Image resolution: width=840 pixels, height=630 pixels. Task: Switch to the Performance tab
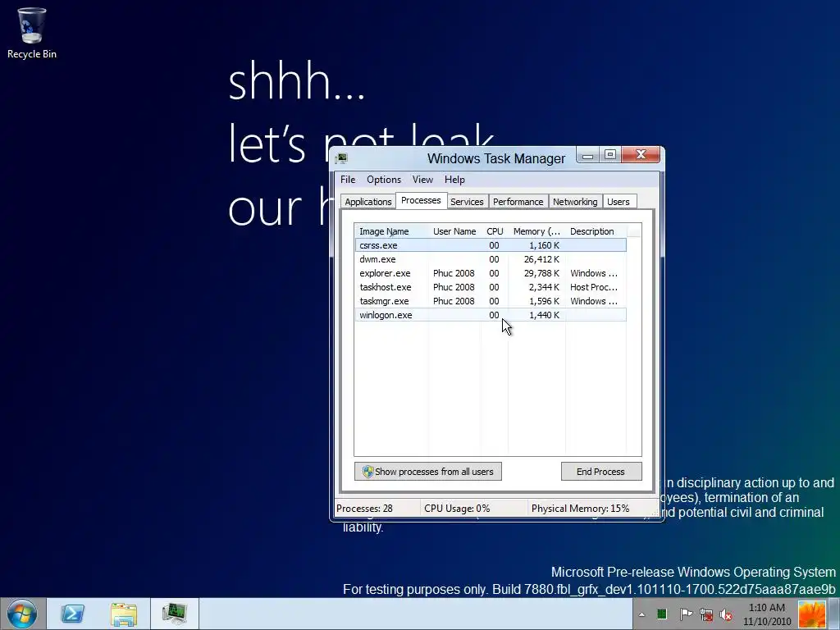coord(518,202)
